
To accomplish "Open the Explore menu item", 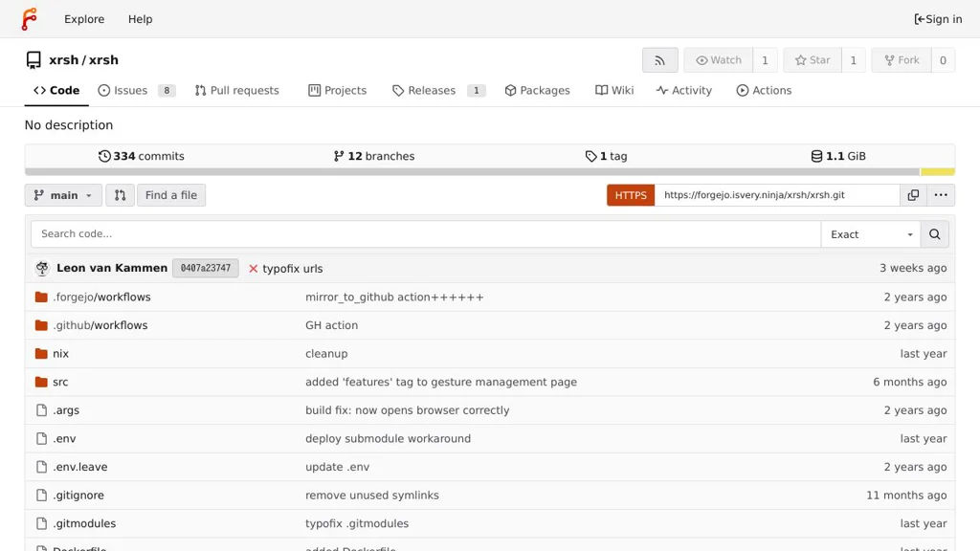I will [x=84, y=19].
